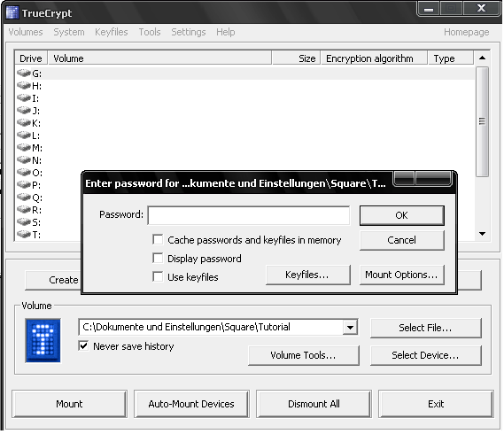Viewport: 504px width, 434px height.
Task: Focus the Password input field
Action: pyautogui.click(x=249, y=215)
